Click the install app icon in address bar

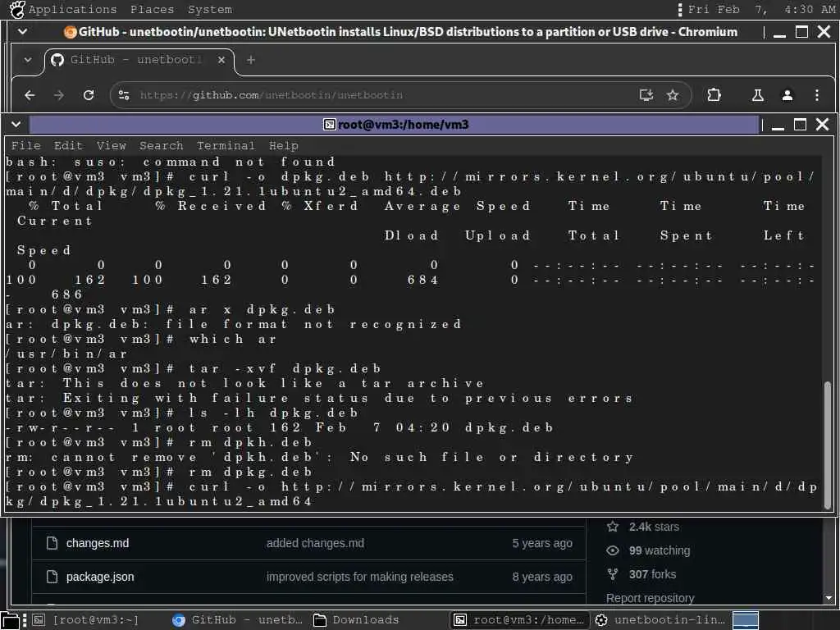(646, 95)
